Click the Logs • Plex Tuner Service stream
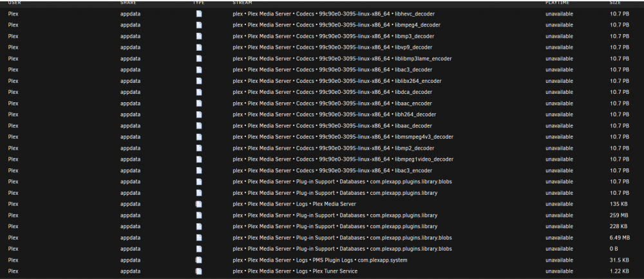644x279 pixels. coord(295,271)
